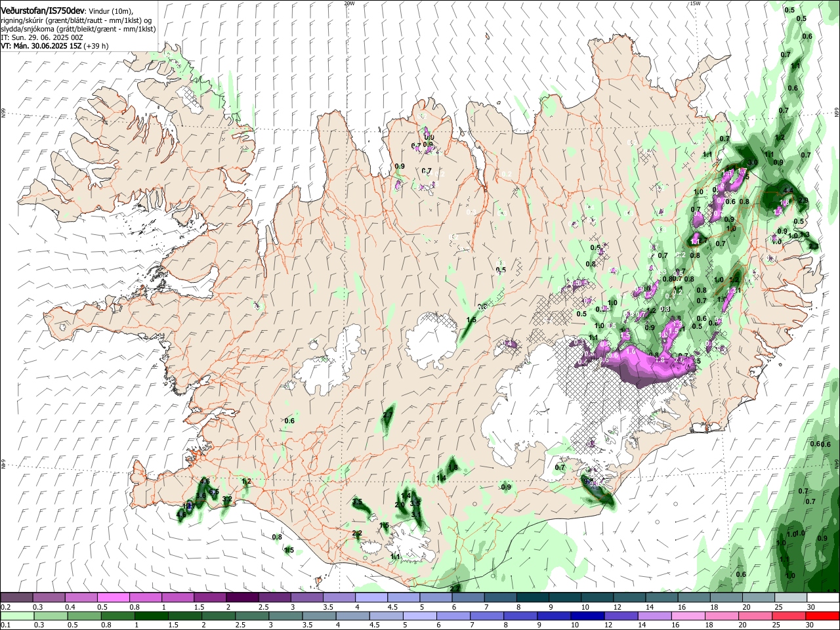Pick the upper legend row swatch labeled 12

[629, 598]
